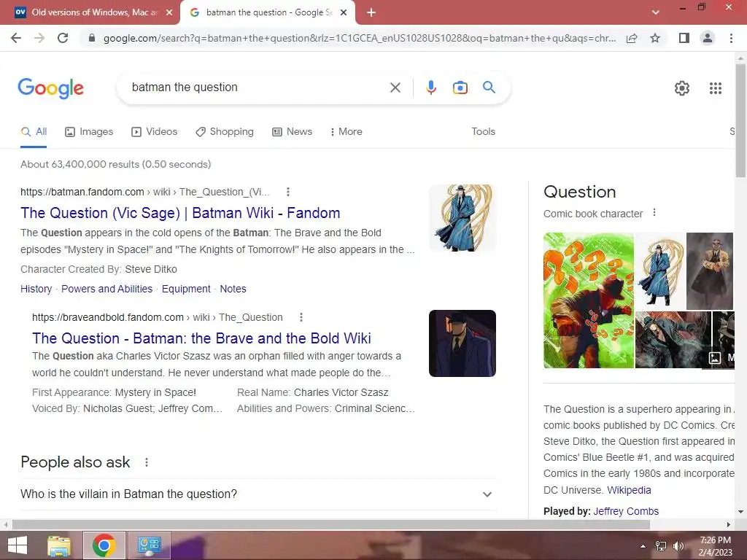Switch to Images results
The width and height of the screenshot is (747, 560).
(89, 132)
